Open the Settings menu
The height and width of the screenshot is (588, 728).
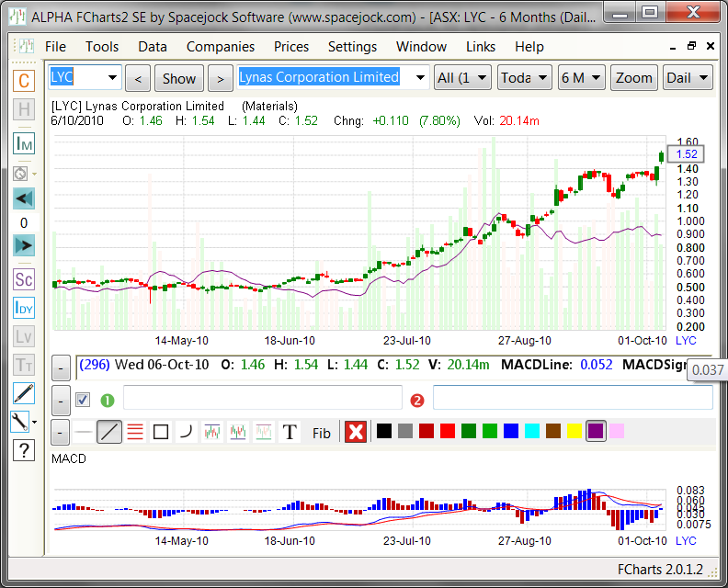coord(352,47)
